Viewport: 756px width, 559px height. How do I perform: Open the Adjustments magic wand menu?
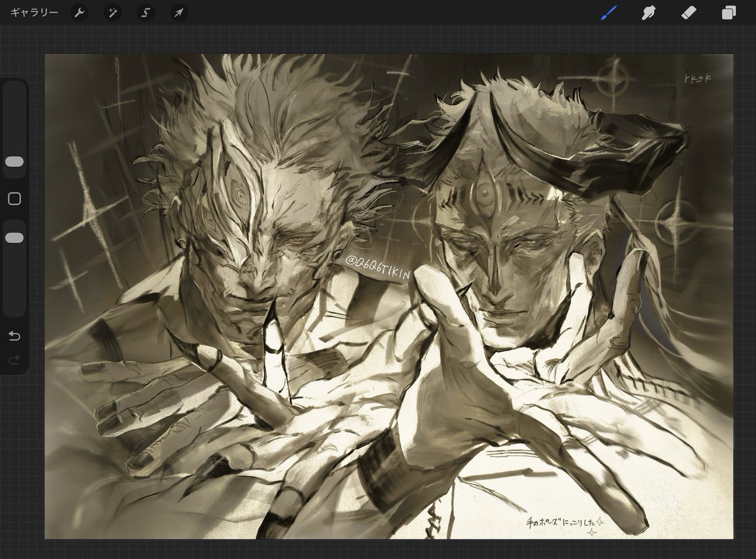pyautogui.click(x=112, y=12)
